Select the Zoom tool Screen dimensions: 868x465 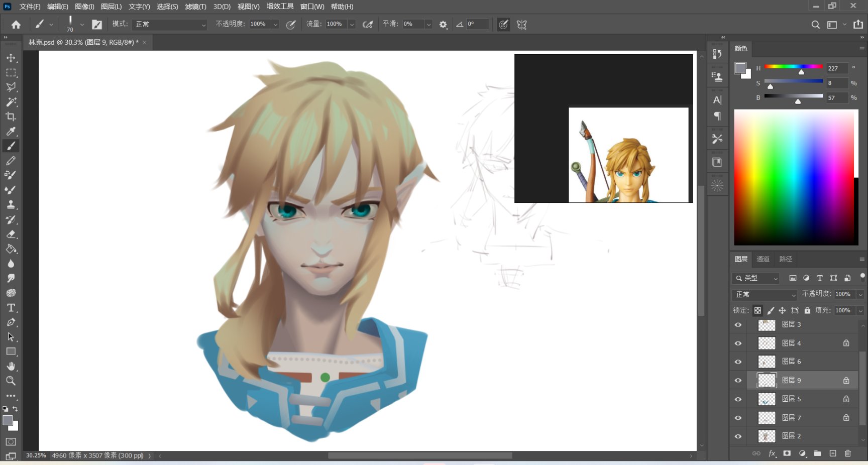point(11,381)
